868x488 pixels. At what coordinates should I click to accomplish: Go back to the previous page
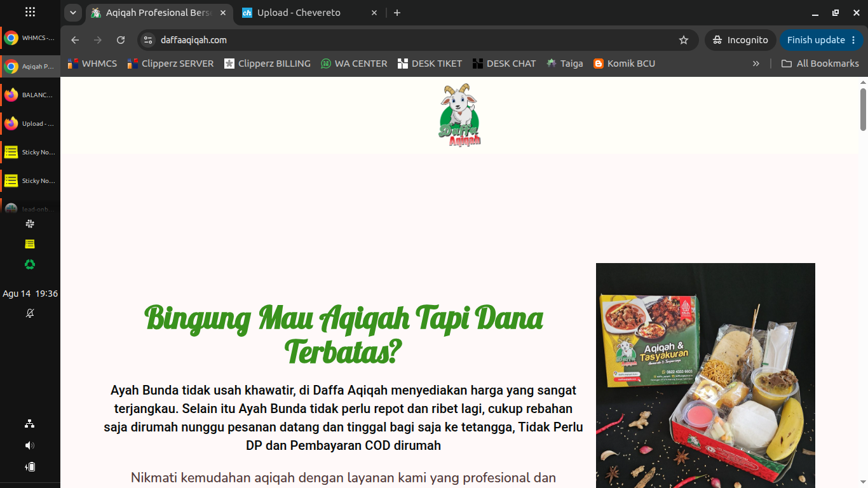coord(75,40)
